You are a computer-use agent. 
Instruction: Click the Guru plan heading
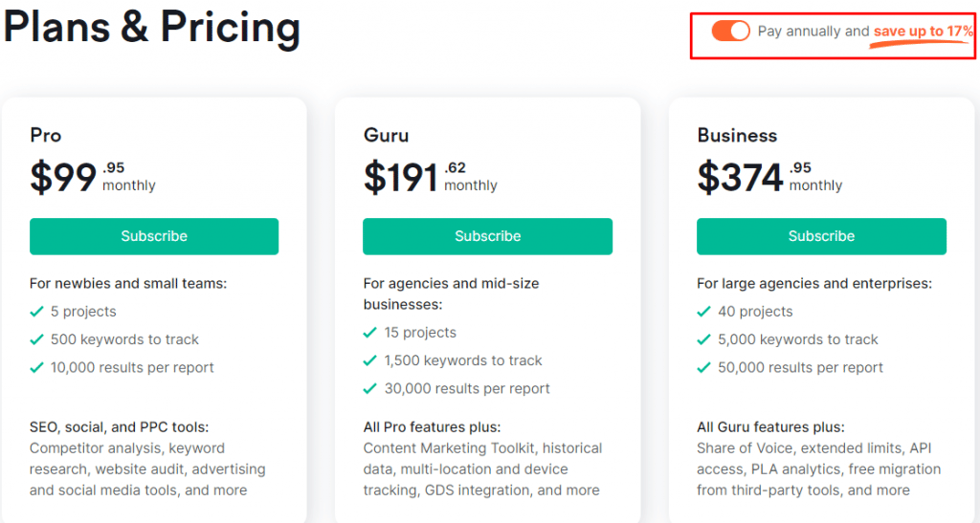tap(386, 135)
